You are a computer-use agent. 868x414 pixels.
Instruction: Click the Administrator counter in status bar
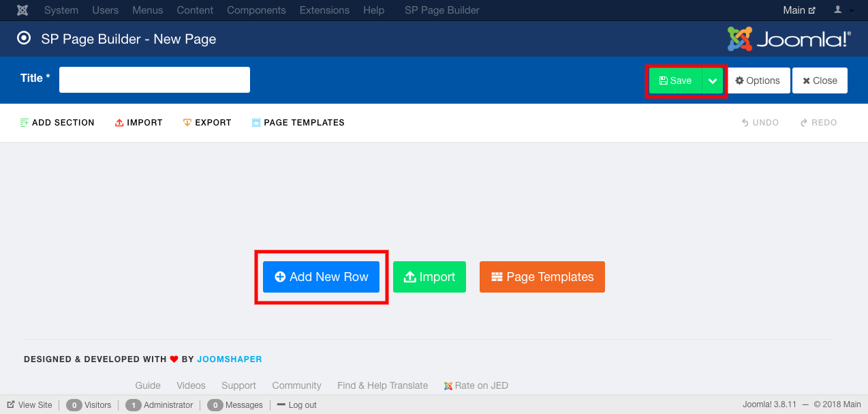(x=159, y=405)
